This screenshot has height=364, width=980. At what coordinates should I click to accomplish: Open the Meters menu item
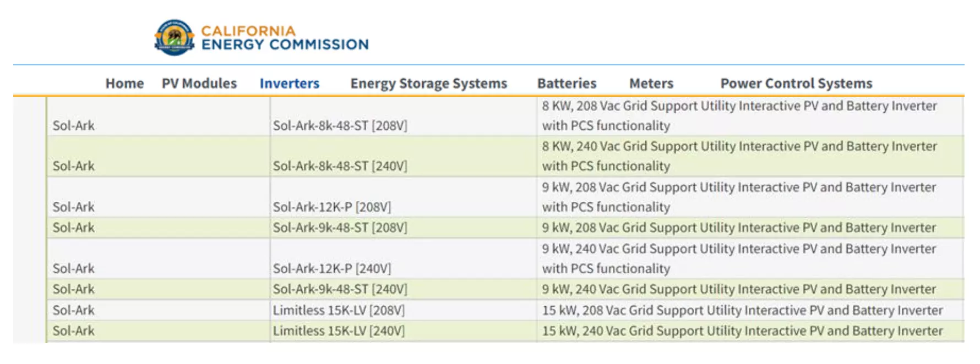[651, 84]
